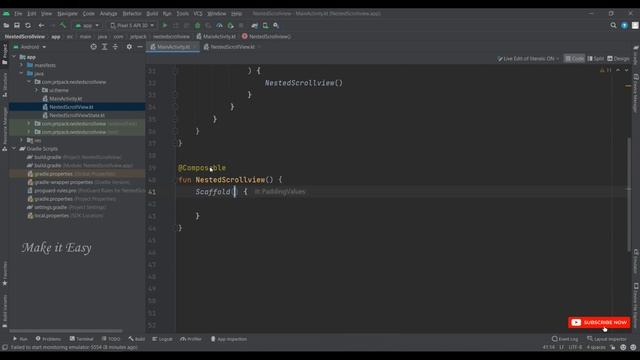Open the app run configuration dropdown

click(87, 25)
